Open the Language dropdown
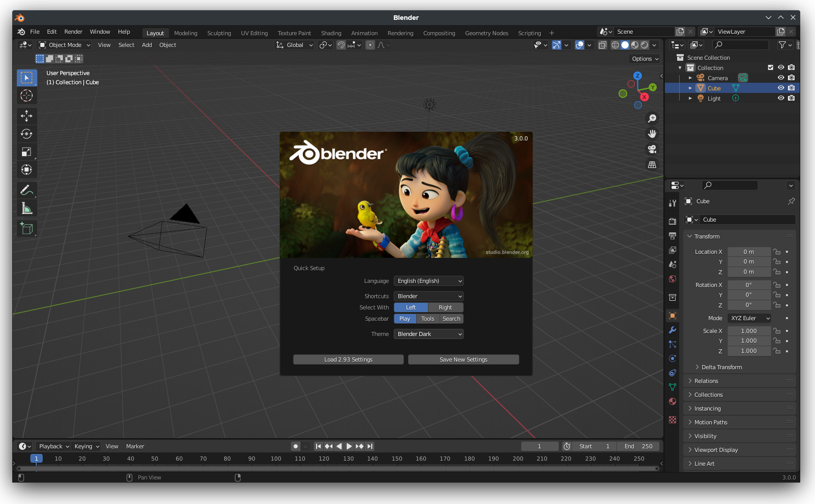This screenshot has width=815, height=504. coord(428,281)
